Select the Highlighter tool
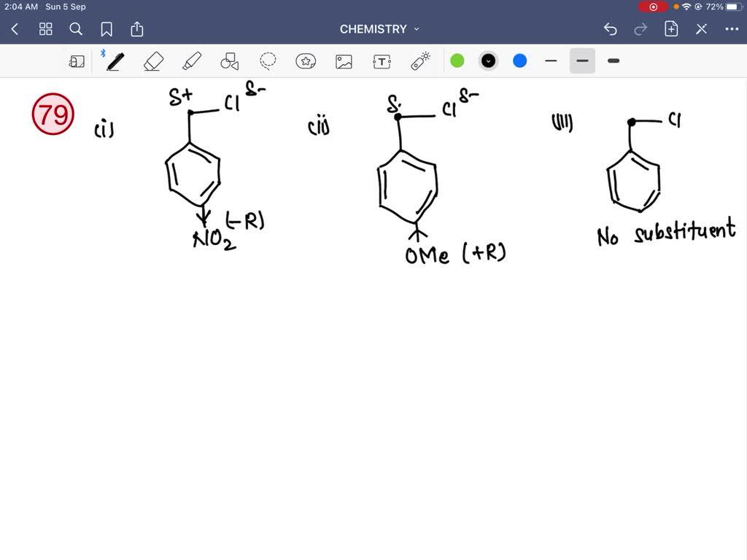Image resolution: width=747 pixels, height=560 pixels. 191,61
